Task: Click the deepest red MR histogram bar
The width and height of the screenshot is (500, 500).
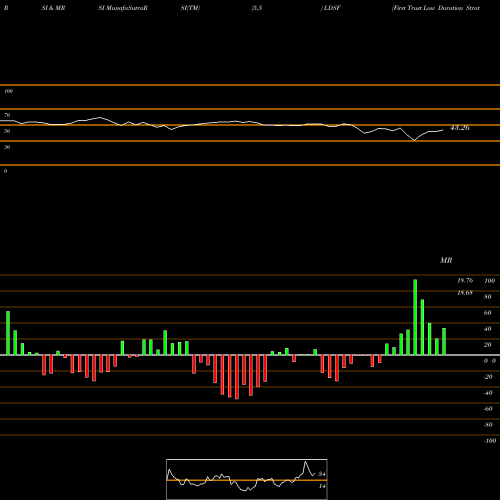Action: (237, 377)
